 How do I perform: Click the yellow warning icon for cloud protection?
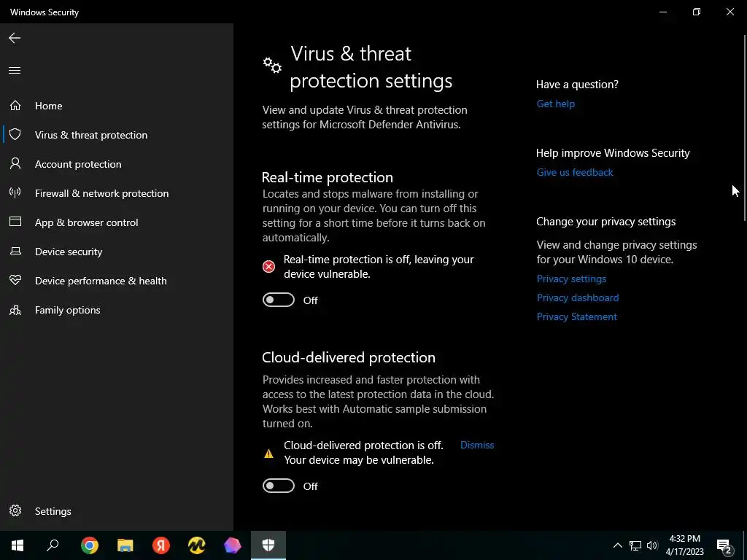pyautogui.click(x=268, y=454)
